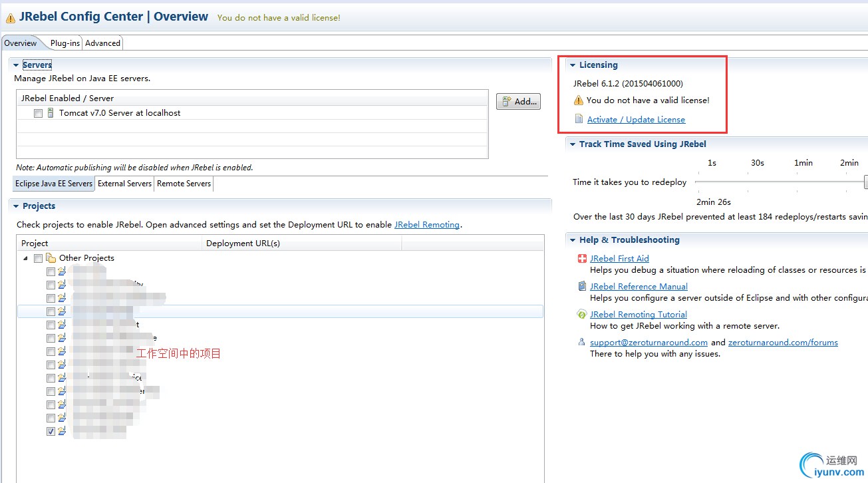Click the JRebel Enabled / Server table header
Viewport: 868px width, 483px height.
click(252, 98)
